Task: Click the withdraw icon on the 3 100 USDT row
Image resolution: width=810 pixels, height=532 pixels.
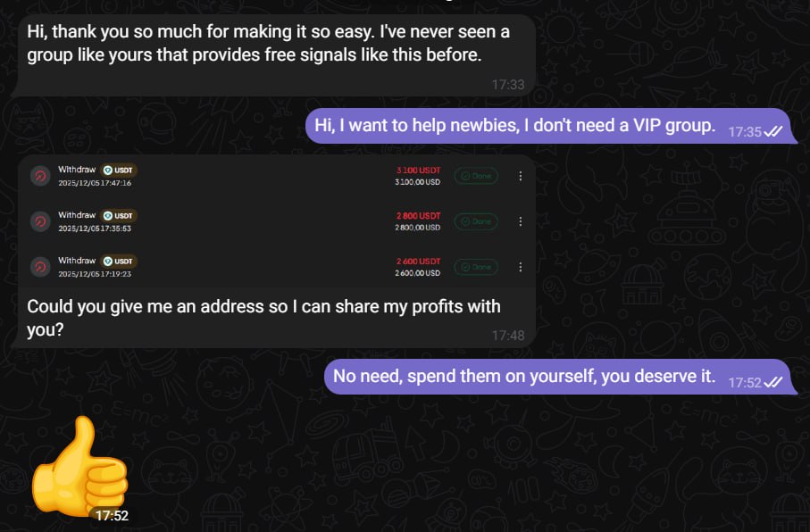Action: 40,176
